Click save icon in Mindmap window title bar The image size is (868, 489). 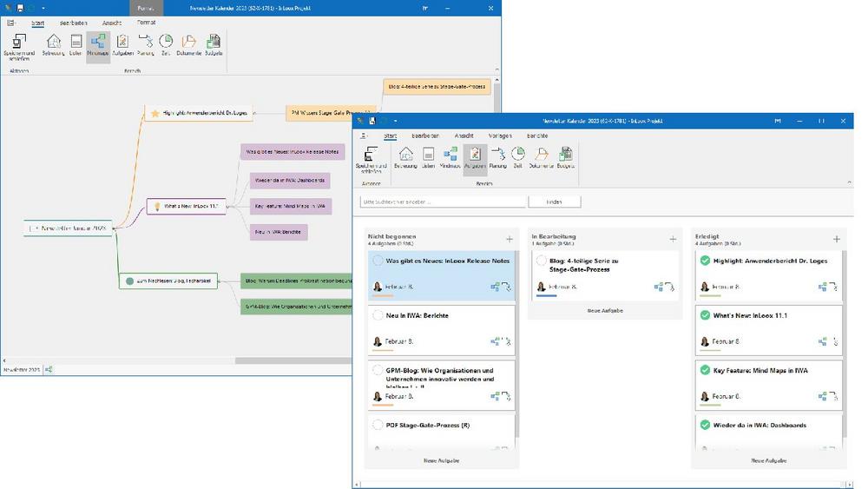(20, 9)
